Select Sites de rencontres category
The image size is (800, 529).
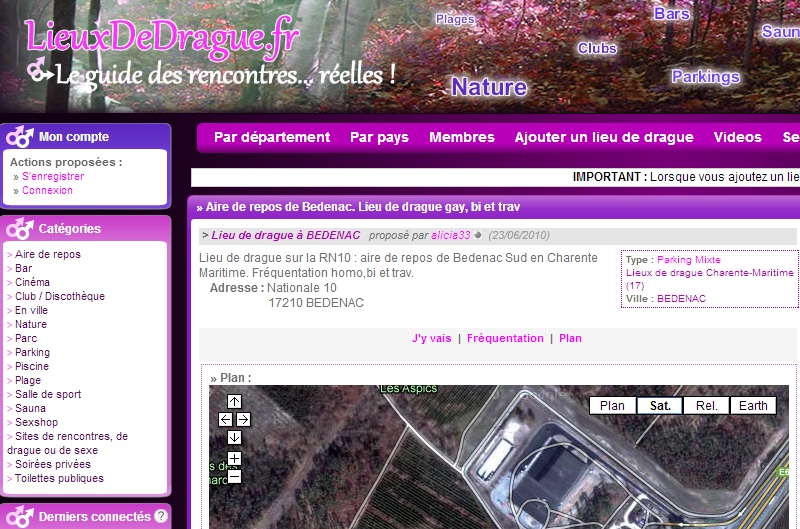tap(67, 443)
